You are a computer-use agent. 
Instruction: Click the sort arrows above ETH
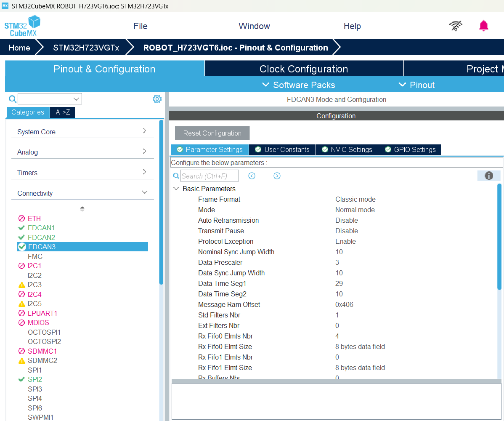(x=82, y=209)
